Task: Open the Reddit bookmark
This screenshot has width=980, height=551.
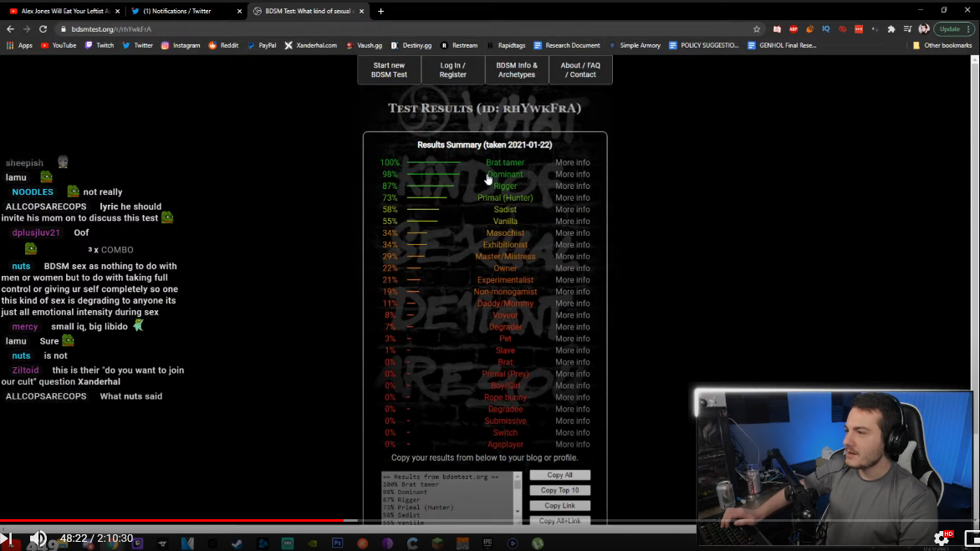Action: [x=223, y=45]
